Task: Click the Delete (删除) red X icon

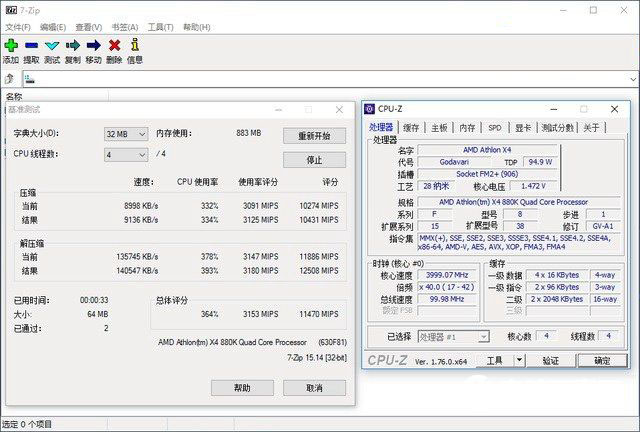Action: [x=115, y=45]
